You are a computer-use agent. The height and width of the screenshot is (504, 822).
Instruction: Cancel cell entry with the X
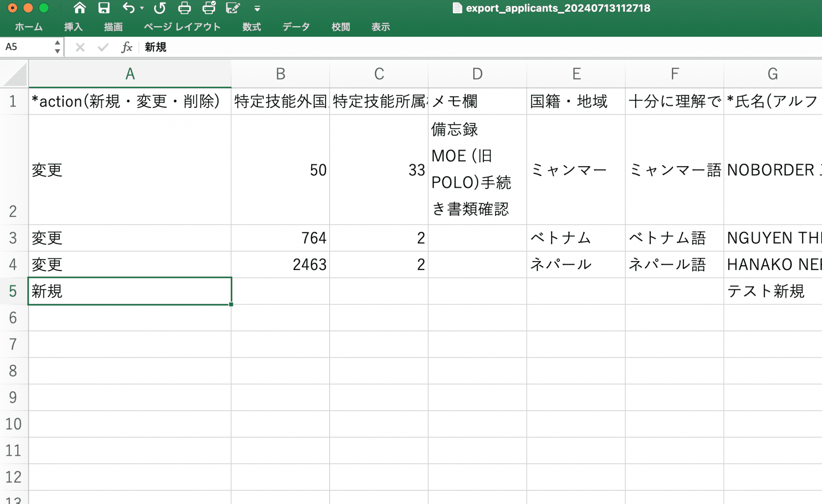pyautogui.click(x=80, y=47)
